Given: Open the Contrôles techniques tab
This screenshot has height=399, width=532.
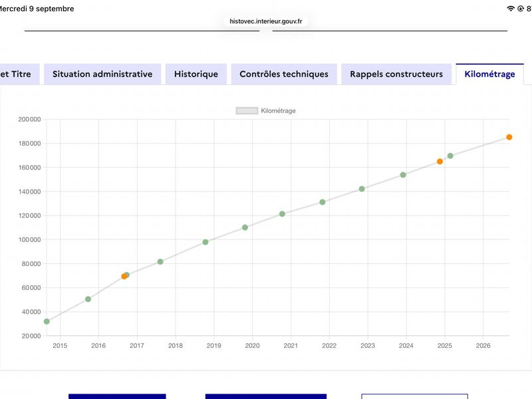Looking at the screenshot, I should 284,74.
